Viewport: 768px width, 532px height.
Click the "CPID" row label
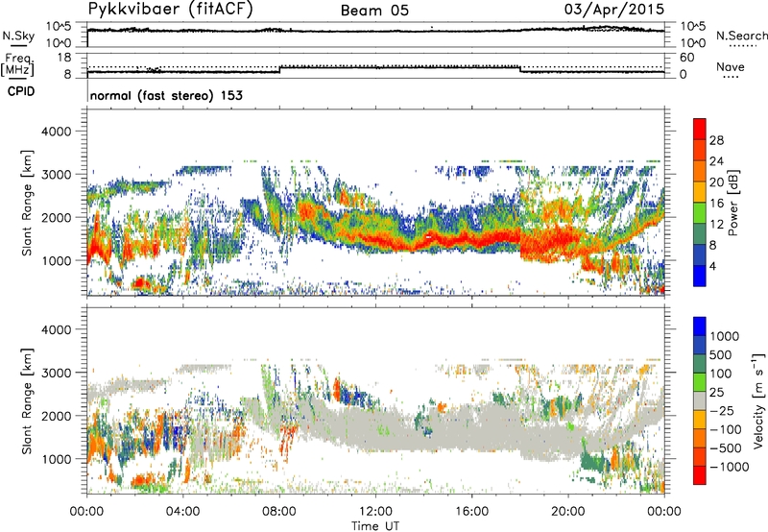click(21, 91)
